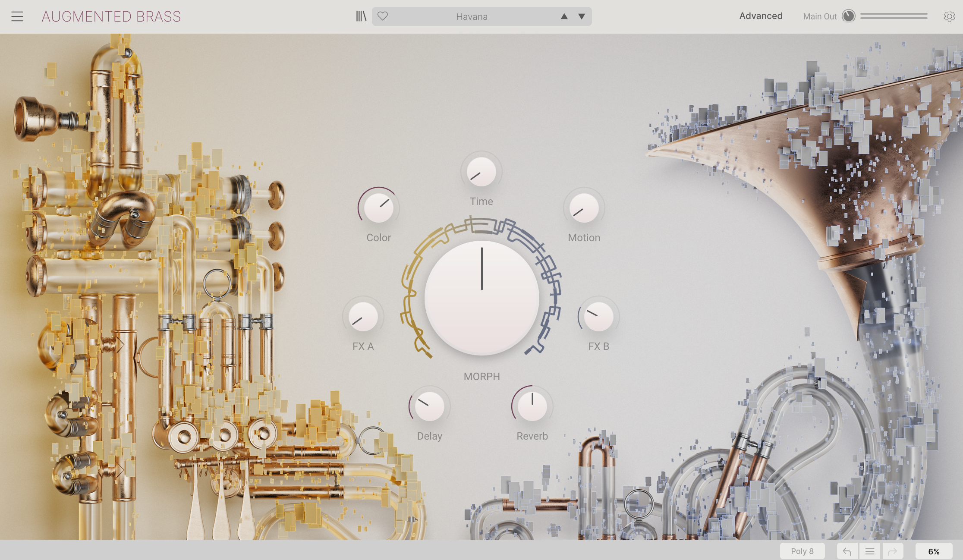This screenshot has width=963, height=560.
Task: Click the FX B knob
Action: pyautogui.click(x=598, y=317)
